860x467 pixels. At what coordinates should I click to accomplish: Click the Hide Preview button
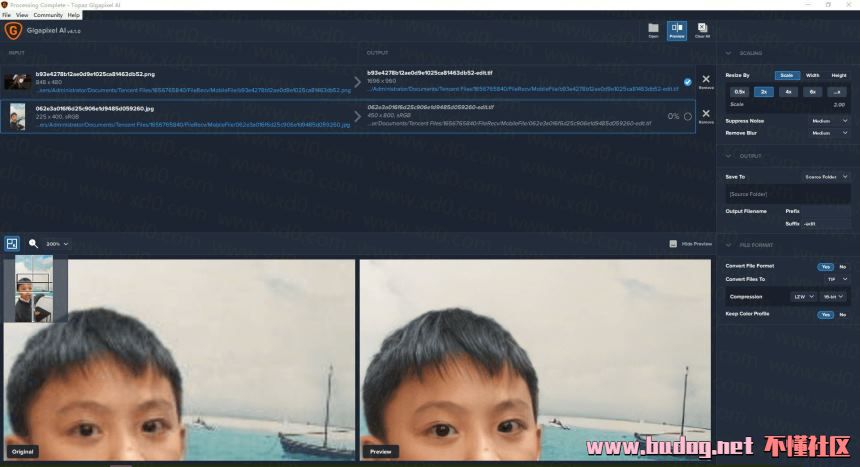tap(691, 244)
